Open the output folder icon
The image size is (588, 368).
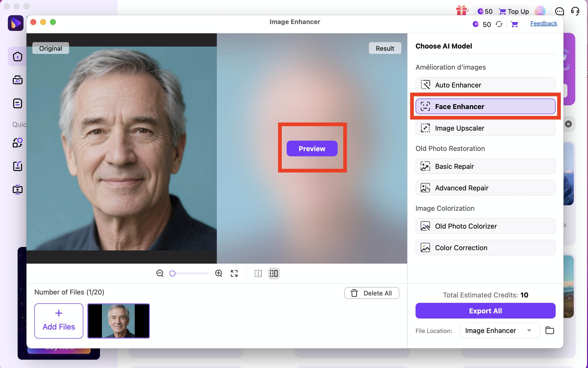[x=550, y=330]
